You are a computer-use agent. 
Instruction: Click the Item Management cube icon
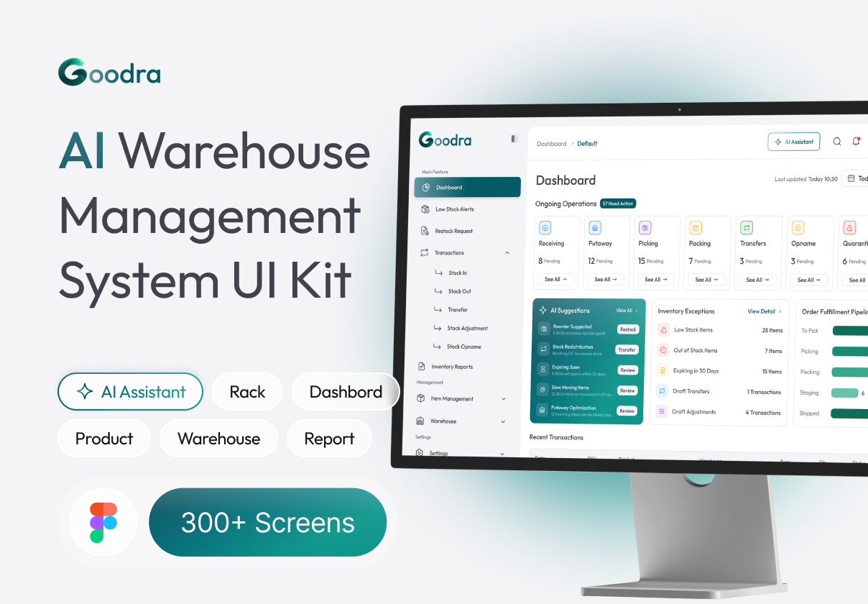[421, 398]
